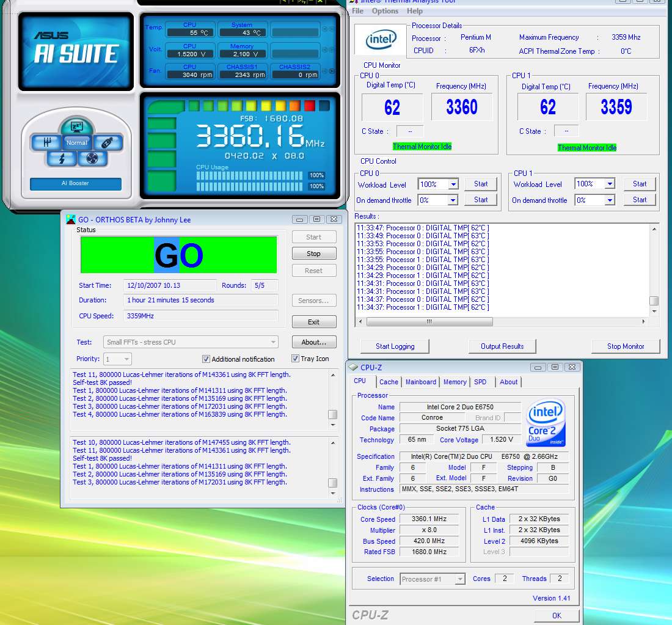
Task: Open CPU 0 Workload Level dropdown
Action: point(453,185)
